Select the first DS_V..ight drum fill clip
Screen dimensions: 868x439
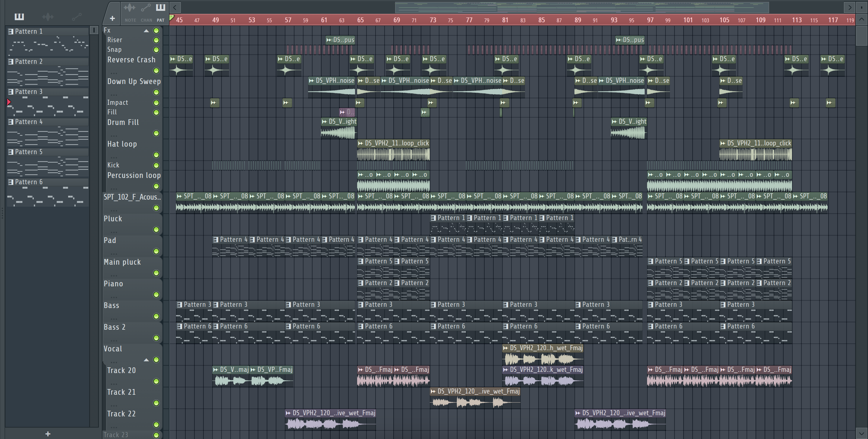click(x=339, y=129)
